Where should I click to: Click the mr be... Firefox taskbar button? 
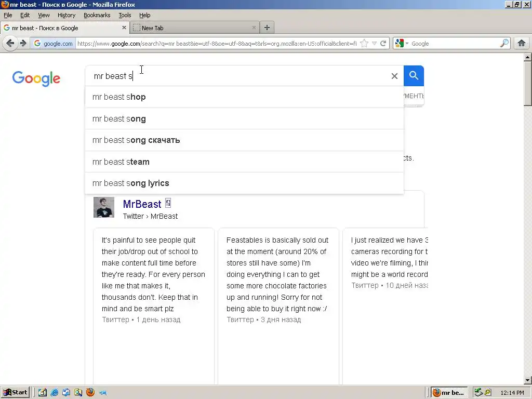coord(449,393)
